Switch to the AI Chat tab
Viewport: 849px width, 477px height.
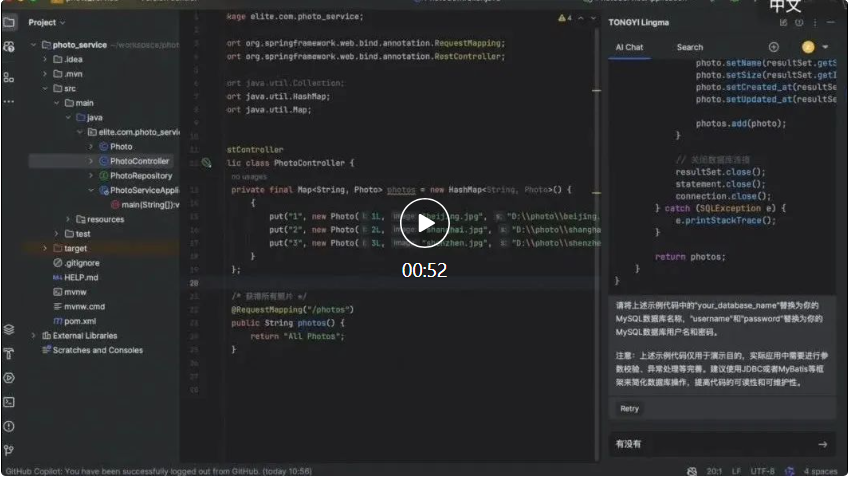pyautogui.click(x=629, y=48)
